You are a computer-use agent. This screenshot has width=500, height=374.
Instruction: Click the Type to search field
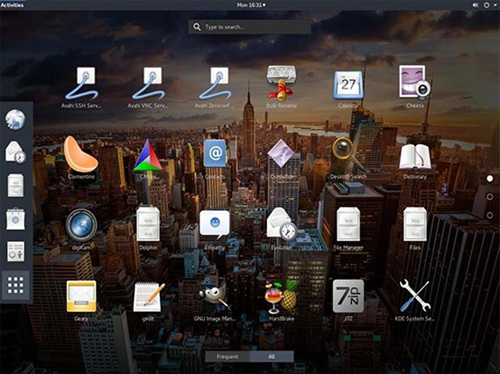[x=249, y=27]
